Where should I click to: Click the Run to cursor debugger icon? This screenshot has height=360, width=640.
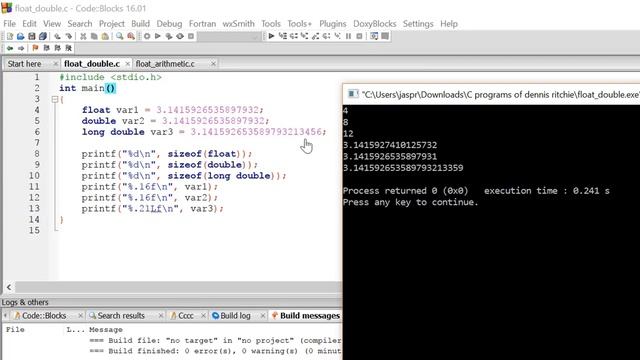(x=282, y=36)
